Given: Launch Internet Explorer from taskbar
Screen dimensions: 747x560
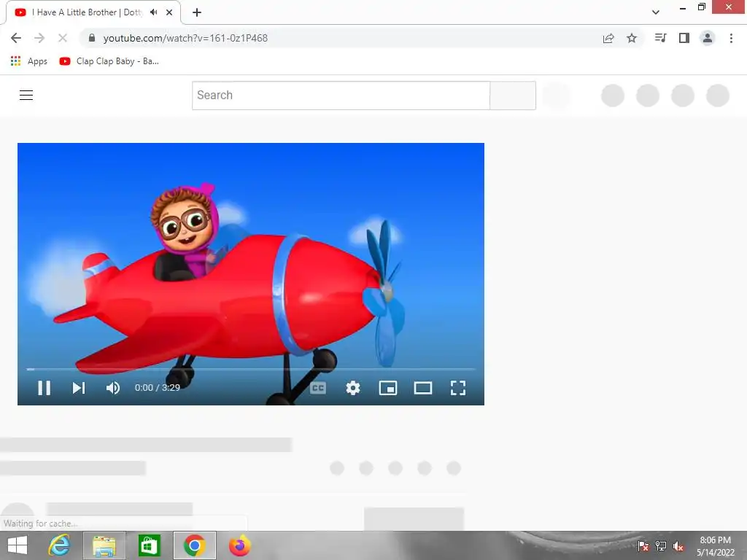Looking at the screenshot, I should [59, 545].
